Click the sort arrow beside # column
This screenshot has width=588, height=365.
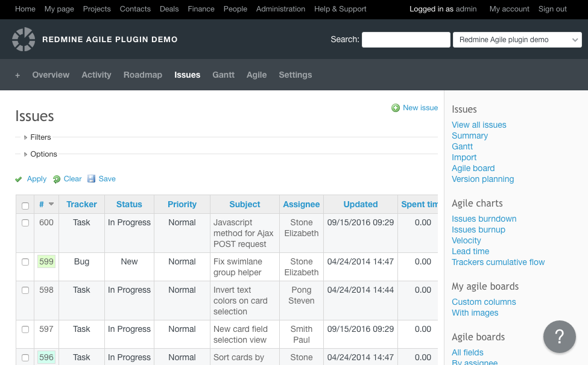tap(51, 204)
